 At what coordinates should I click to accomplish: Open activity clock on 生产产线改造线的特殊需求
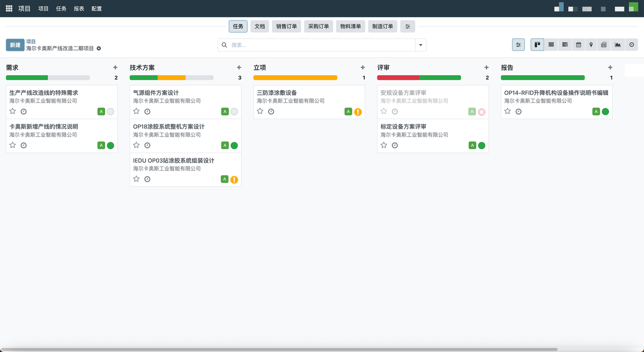24,112
